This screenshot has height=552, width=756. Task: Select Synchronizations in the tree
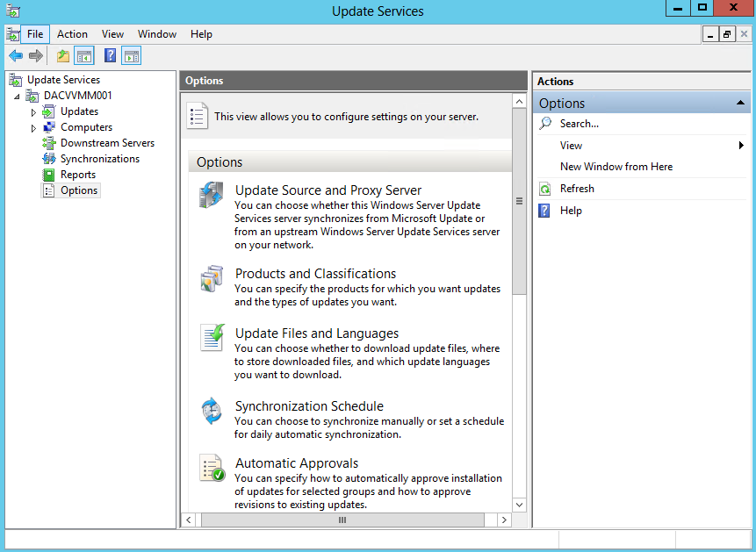(x=100, y=159)
